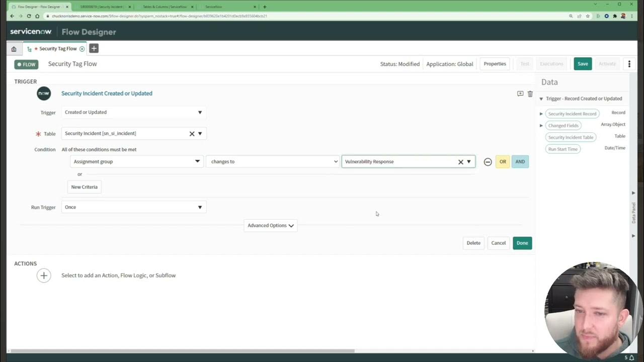Click the 'Application: Global' text
The height and width of the screenshot is (362, 644).
[450, 64]
